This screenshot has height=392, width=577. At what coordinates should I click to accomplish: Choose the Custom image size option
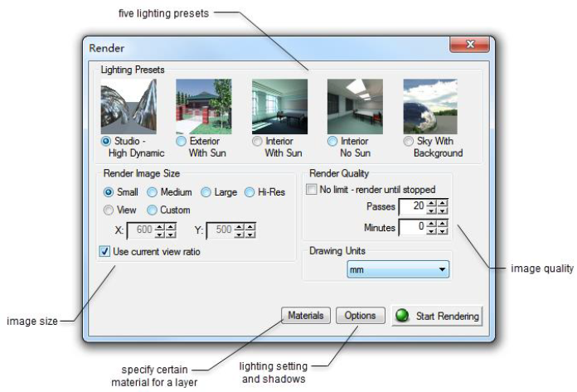pos(152,210)
